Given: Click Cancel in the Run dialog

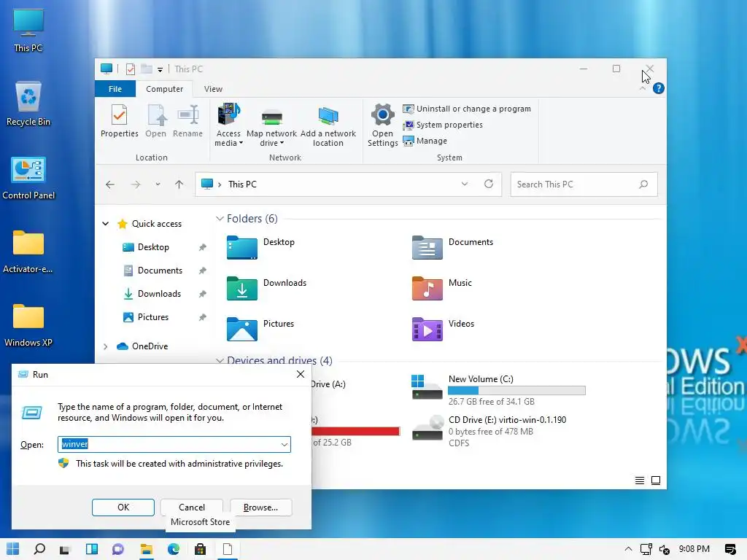Looking at the screenshot, I should (192, 507).
